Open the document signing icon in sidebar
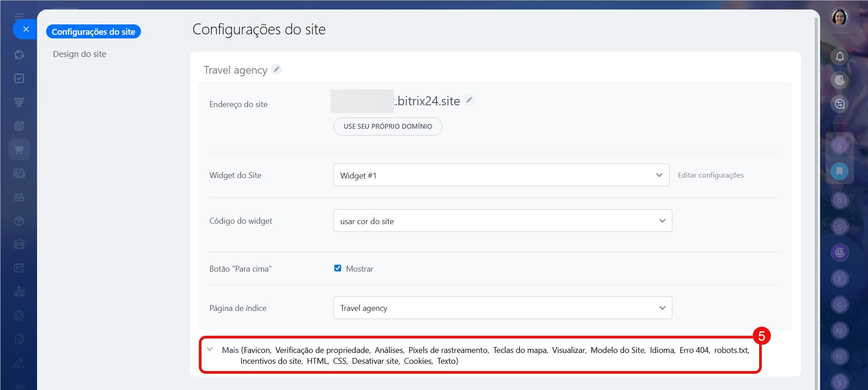This screenshot has height=390, width=868. coord(19,339)
